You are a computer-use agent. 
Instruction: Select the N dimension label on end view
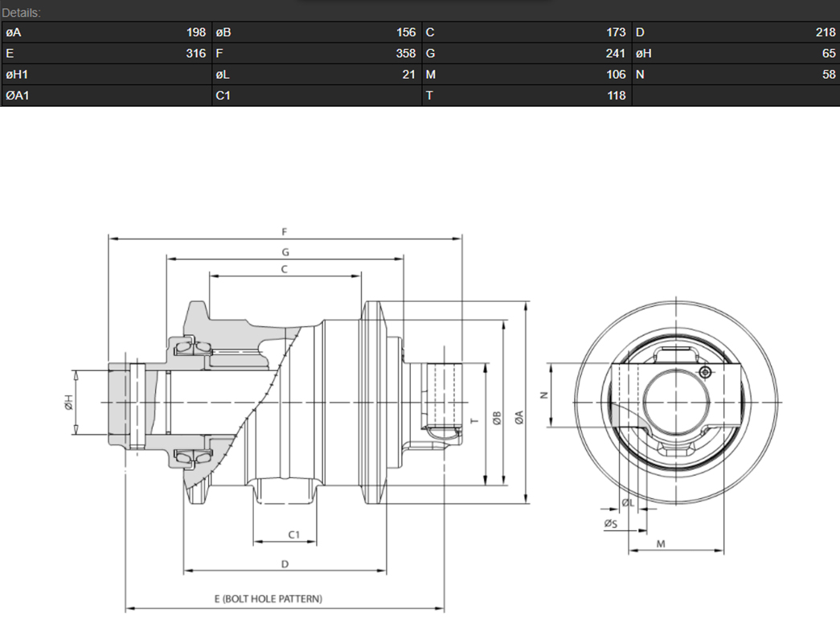tap(543, 395)
